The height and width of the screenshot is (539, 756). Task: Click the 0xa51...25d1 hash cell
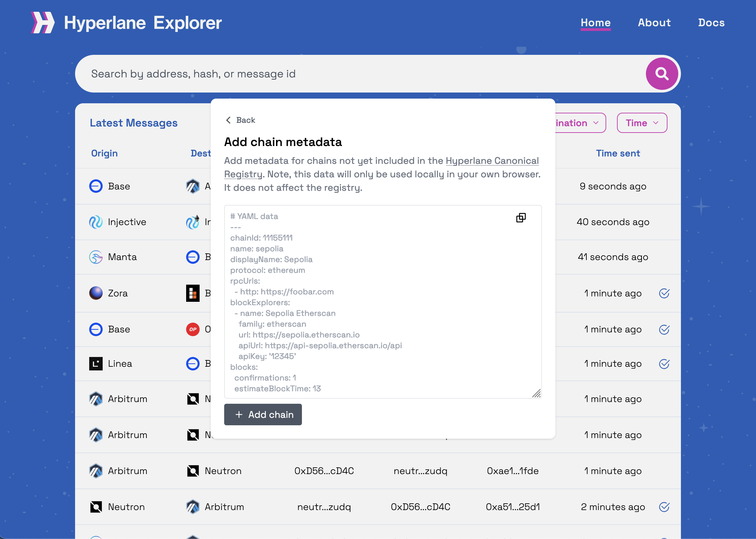point(513,507)
